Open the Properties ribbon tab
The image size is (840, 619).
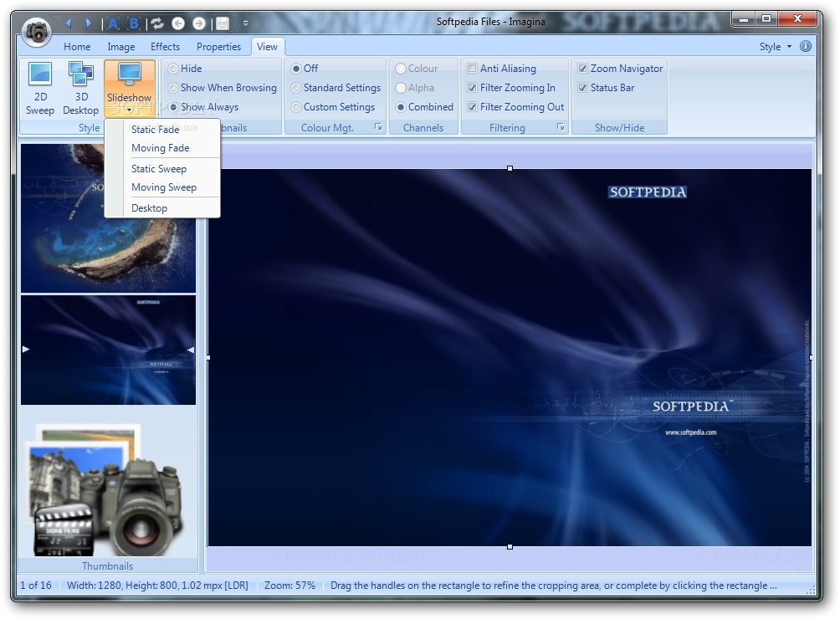tap(218, 47)
